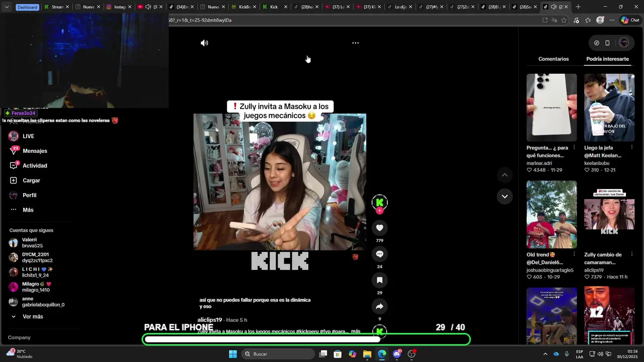The image size is (644, 362).
Task: Open anne gabrielaboquillon_0 account
Action: coord(36,302)
